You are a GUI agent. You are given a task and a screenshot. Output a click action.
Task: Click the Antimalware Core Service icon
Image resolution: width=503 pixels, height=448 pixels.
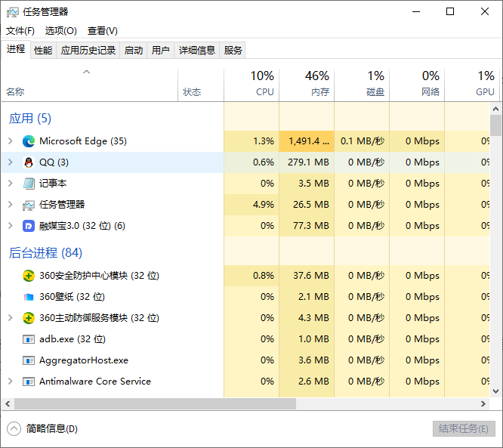click(29, 382)
